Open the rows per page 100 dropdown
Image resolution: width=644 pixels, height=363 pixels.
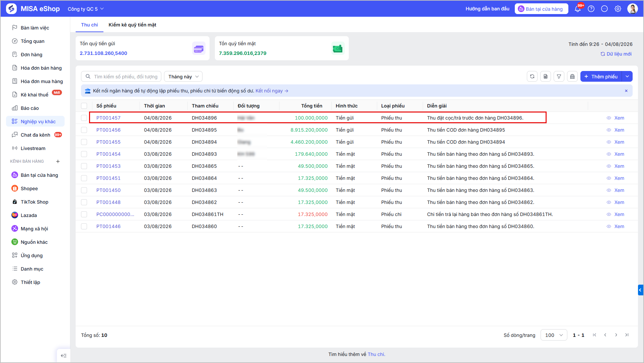[554, 335]
